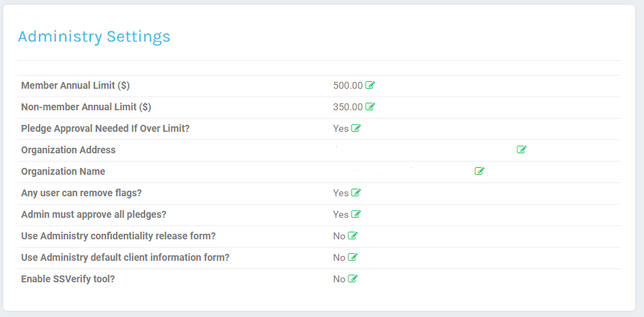Modify 'Admin must approve all pledges' via edit icon
The height and width of the screenshot is (317, 644).
tap(356, 214)
